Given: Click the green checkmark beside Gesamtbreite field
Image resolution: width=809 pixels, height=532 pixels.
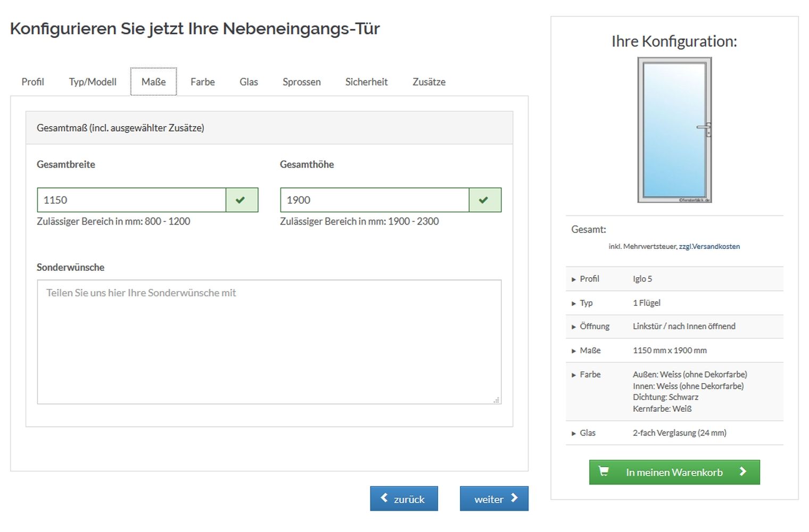Looking at the screenshot, I should [x=241, y=200].
